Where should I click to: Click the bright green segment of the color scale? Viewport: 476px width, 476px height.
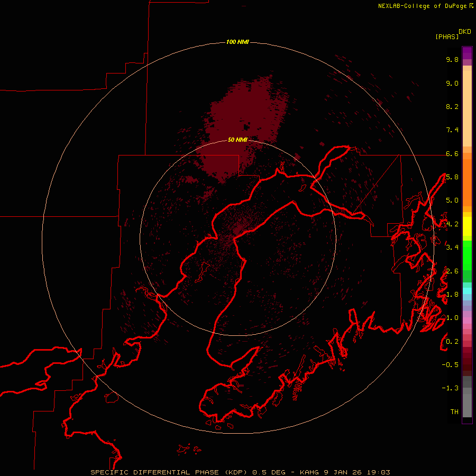click(x=467, y=255)
